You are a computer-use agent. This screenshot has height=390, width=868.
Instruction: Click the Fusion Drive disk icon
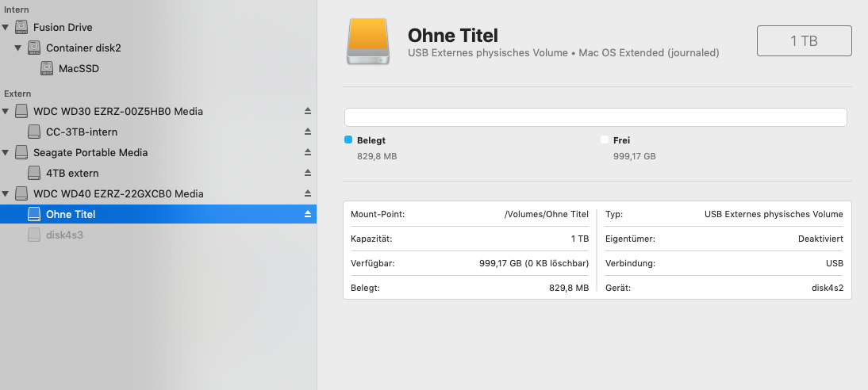(x=21, y=27)
